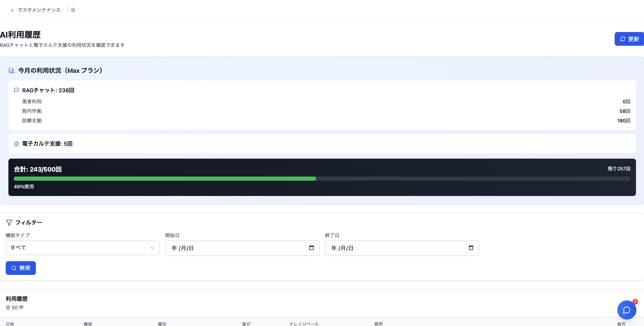Open the settings gear icon in header
The image size is (644, 326).
click(x=73, y=10)
